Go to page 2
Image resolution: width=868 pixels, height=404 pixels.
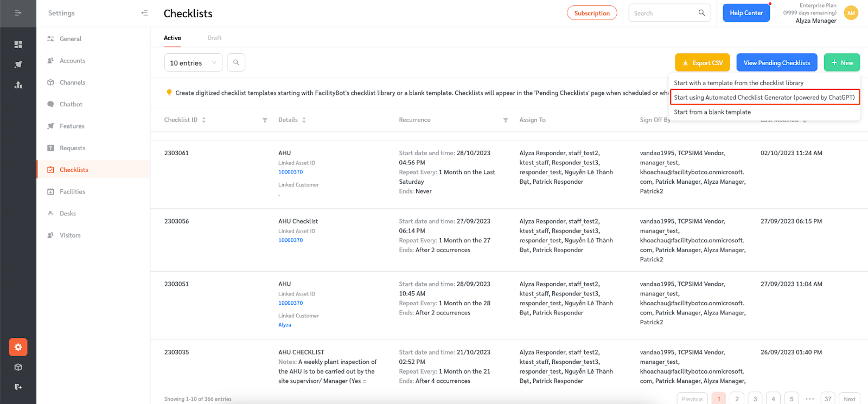[737, 399]
